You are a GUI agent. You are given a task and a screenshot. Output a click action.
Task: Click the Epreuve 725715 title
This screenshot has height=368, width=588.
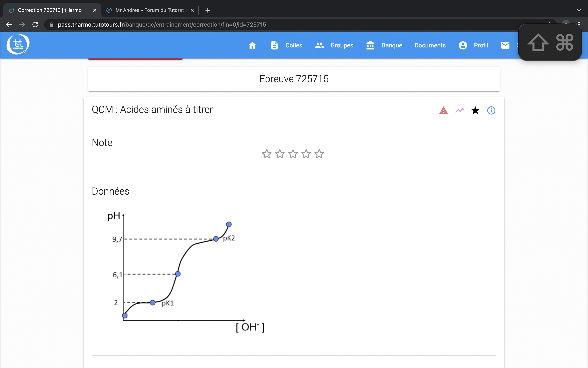[x=294, y=79]
